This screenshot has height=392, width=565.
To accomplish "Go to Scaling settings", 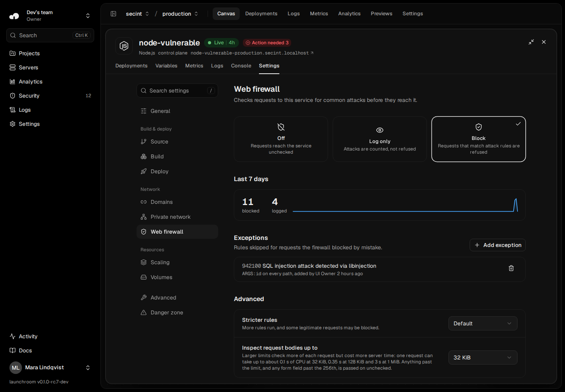I will (x=177, y=262).
